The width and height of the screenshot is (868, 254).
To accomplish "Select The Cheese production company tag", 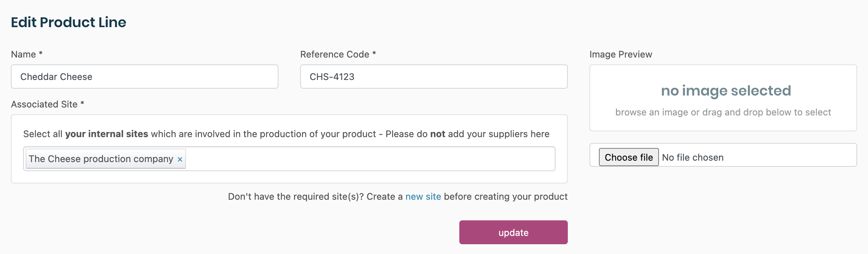I will point(101,159).
